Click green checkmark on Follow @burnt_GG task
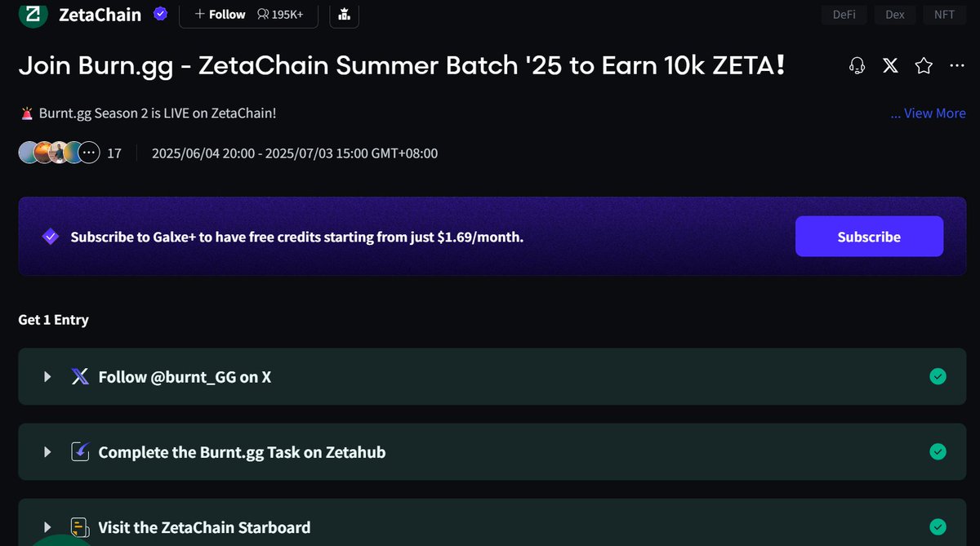Image resolution: width=980 pixels, height=546 pixels. [x=938, y=376]
